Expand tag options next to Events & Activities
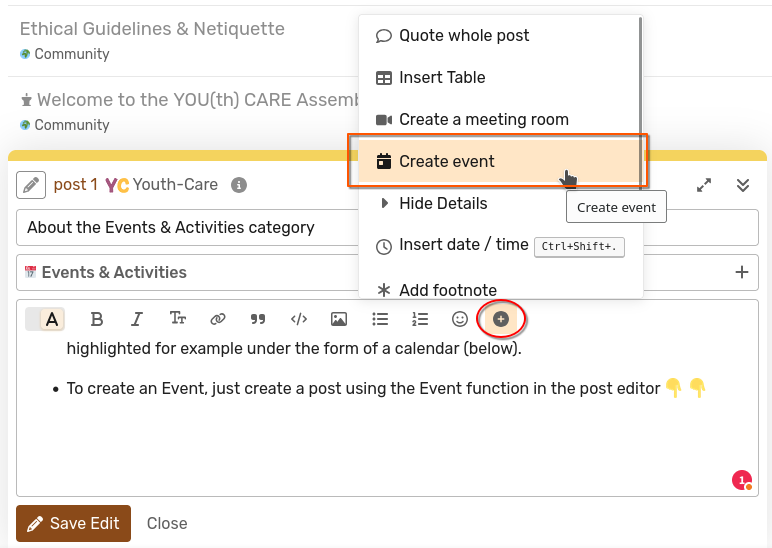Screen dimensions: 772x548 coord(742,272)
